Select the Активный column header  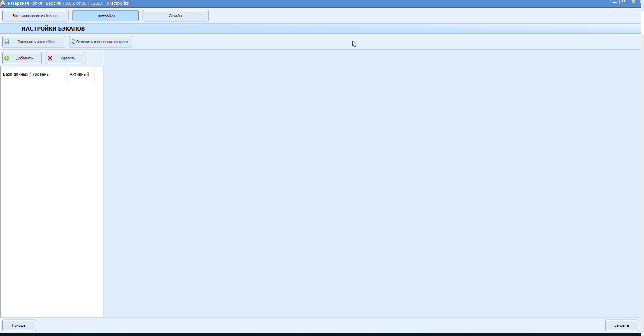81,74
